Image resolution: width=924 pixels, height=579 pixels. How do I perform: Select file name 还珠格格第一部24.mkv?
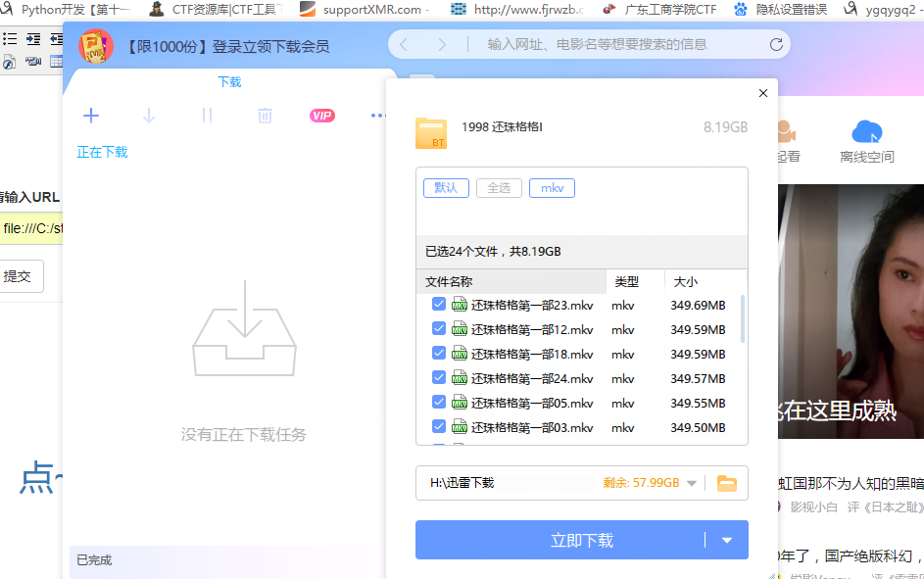[532, 379]
